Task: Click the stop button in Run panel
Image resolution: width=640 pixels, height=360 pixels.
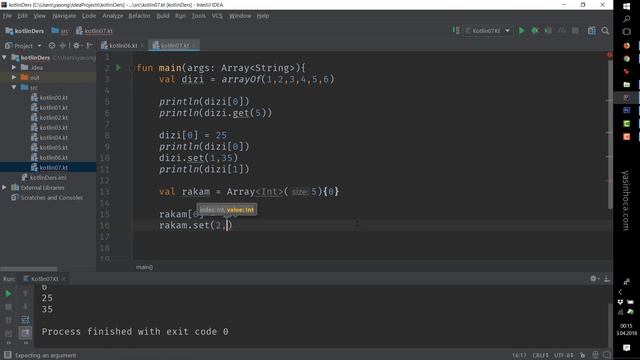Action: pos(8,307)
